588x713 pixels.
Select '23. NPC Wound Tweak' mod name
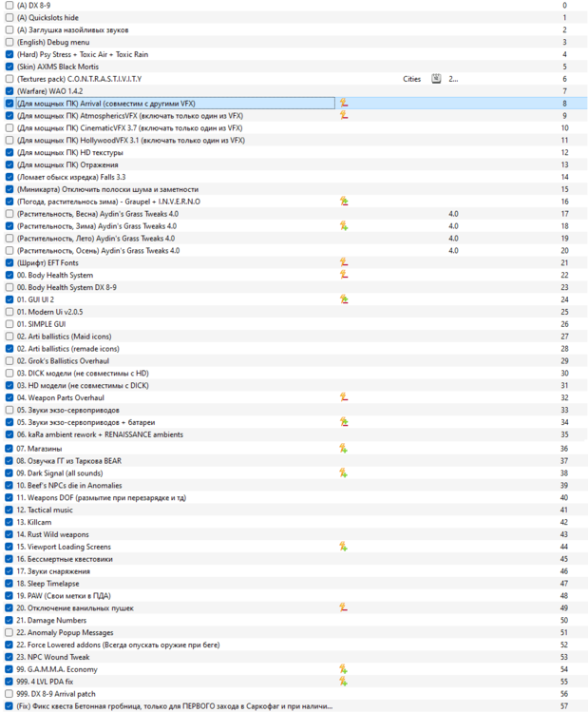click(53, 657)
